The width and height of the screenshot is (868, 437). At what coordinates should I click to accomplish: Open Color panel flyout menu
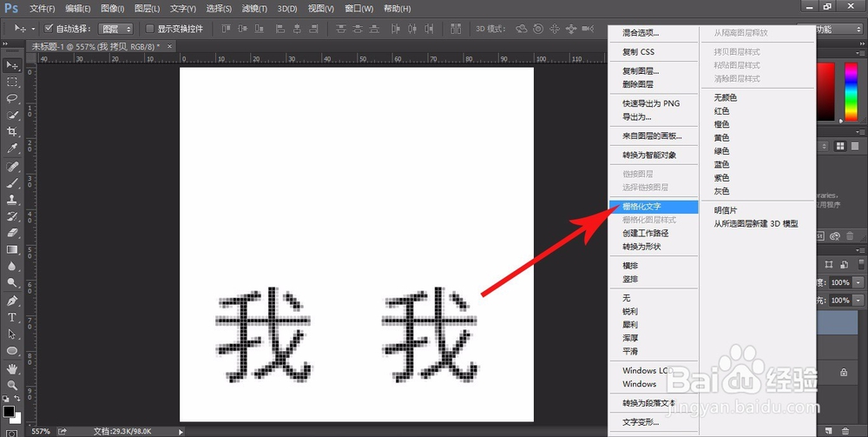[861, 54]
